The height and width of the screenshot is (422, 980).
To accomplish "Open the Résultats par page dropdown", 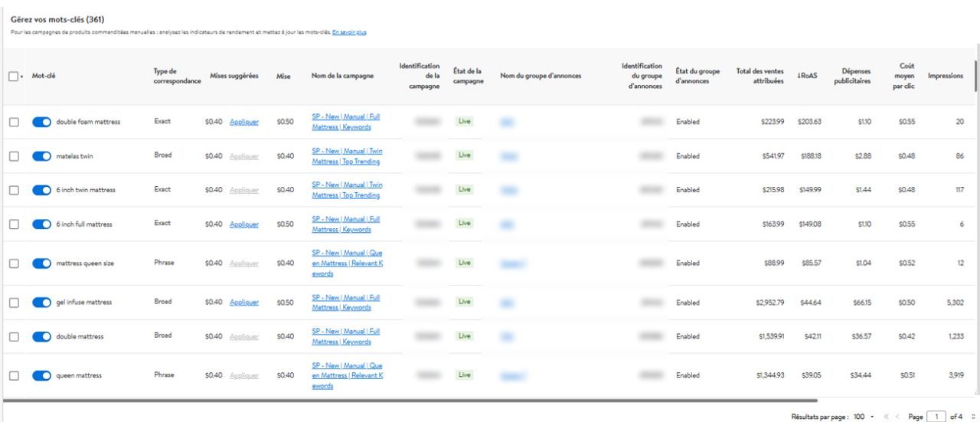I will click(863, 417).
